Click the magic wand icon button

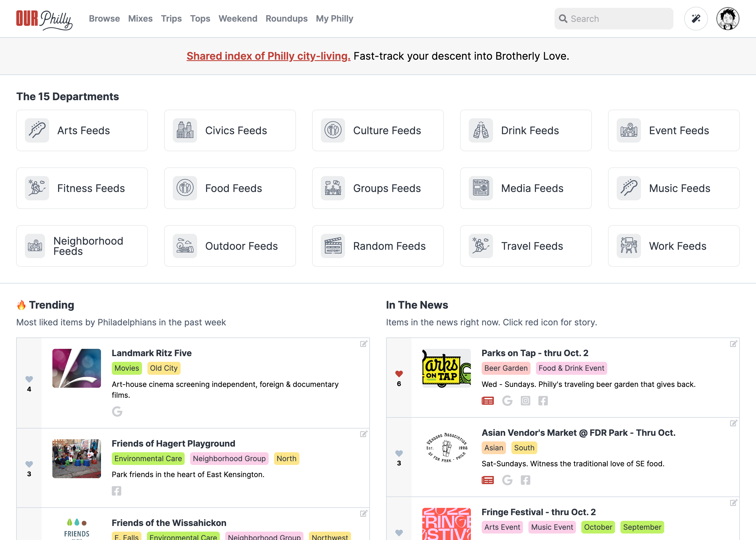tap(696, 19)
